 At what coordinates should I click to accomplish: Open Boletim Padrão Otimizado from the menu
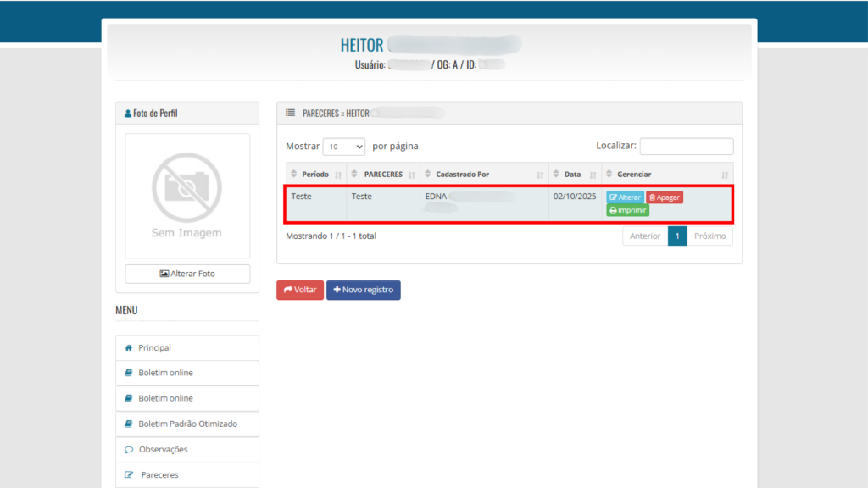186,424
